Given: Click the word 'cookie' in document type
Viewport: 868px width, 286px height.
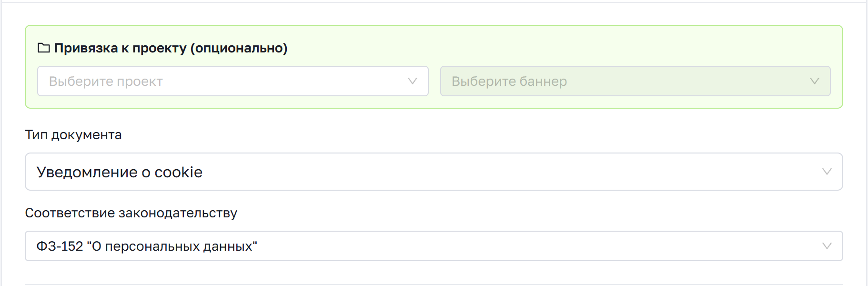Looking at the screenshot, I should (179, 172).
